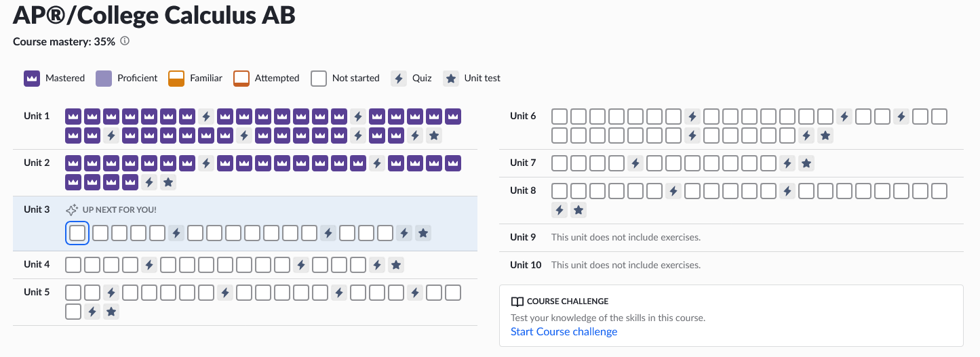Open the Course mastery info icon
Screen dimensions: 980x357
125,41
